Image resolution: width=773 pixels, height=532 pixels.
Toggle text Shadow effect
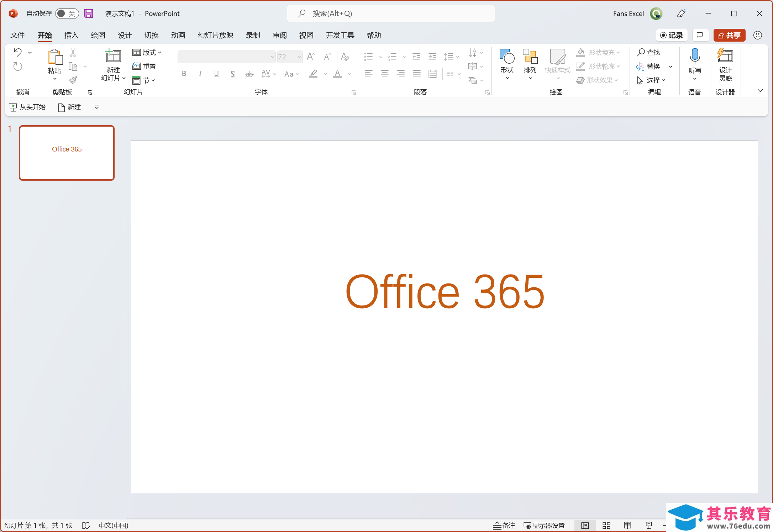(233, 74)
